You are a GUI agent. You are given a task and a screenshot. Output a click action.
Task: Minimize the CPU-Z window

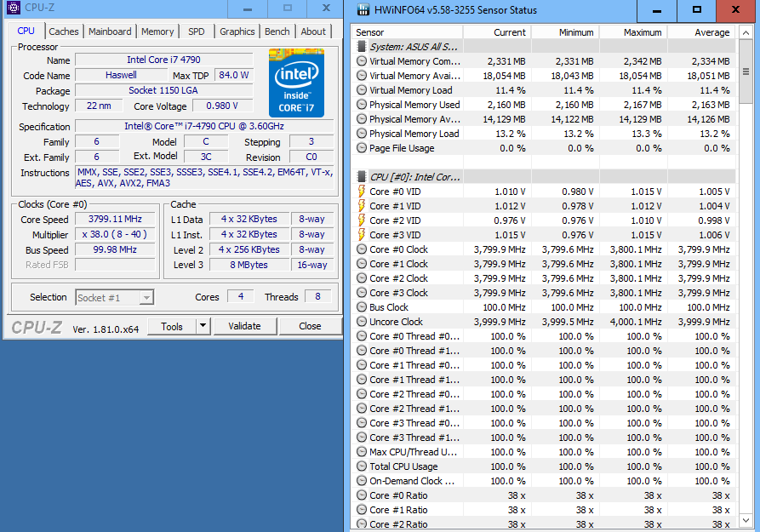coord(247,9)
